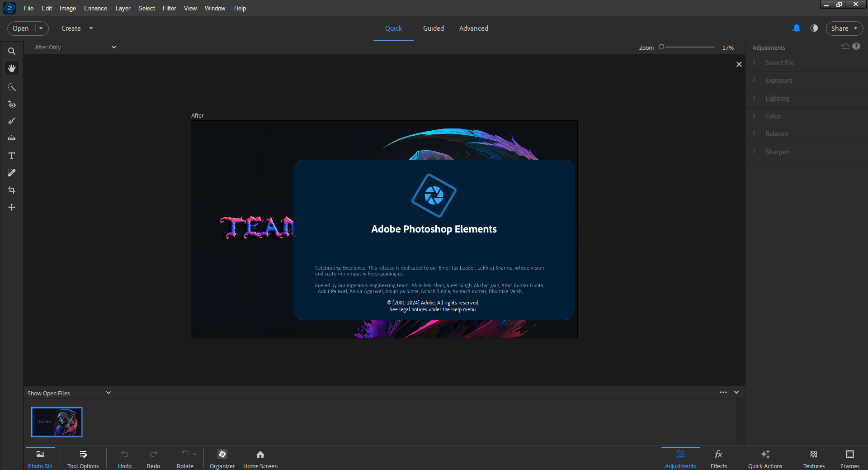868x470 pixels.
Task: Click the Redo button
Action: 154,459
